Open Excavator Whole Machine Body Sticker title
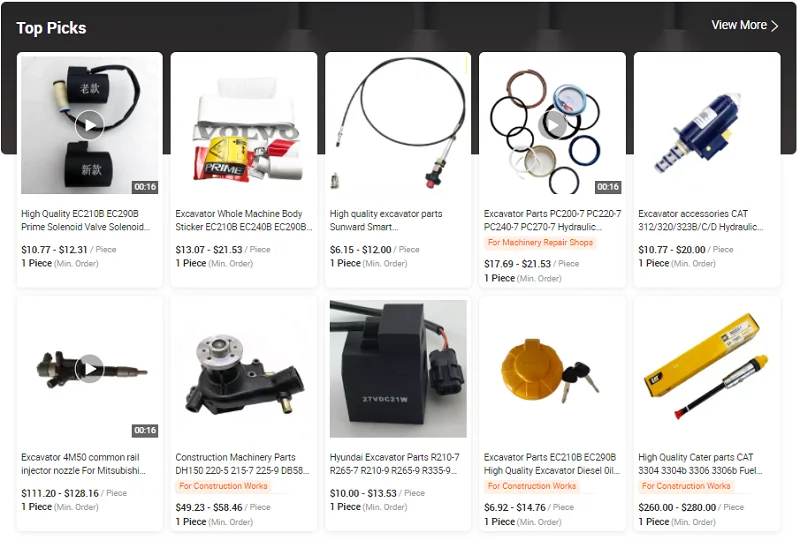 [244, 220]
